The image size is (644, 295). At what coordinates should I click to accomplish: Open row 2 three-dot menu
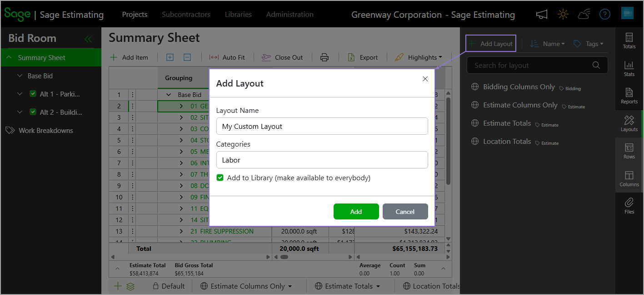(132, 106)
